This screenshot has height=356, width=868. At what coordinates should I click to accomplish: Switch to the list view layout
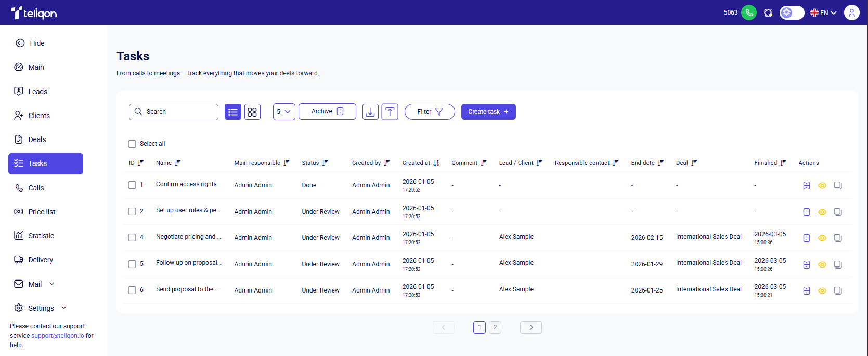point(233,112)
